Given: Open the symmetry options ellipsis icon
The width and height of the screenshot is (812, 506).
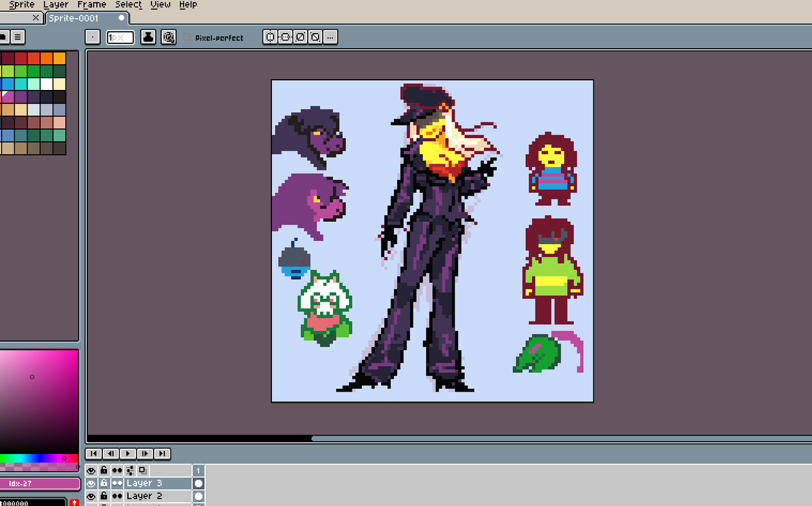Looking at the screenshot, I should click(x=330, y=37).
